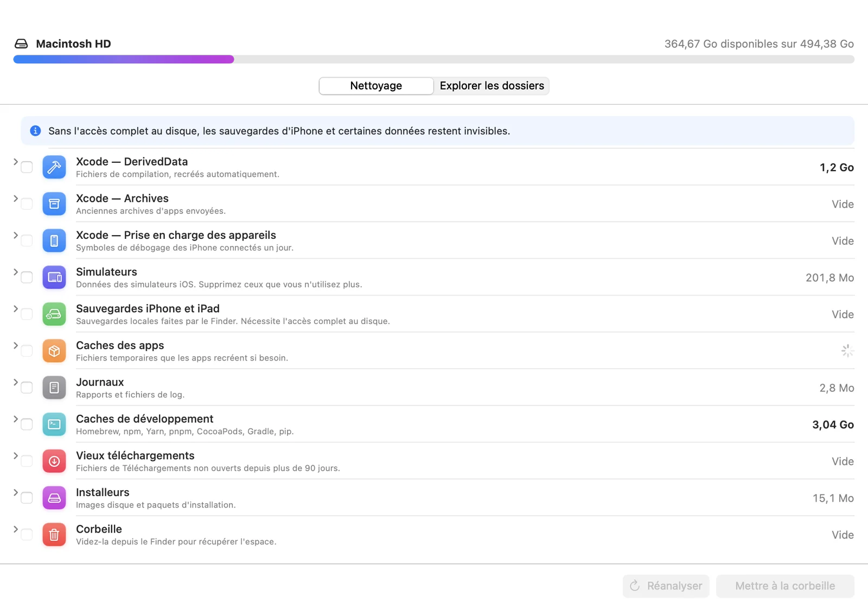Screen dimensions: 868x608
Task: Click the Vieux téléchargements download icon
Action: 54,461
